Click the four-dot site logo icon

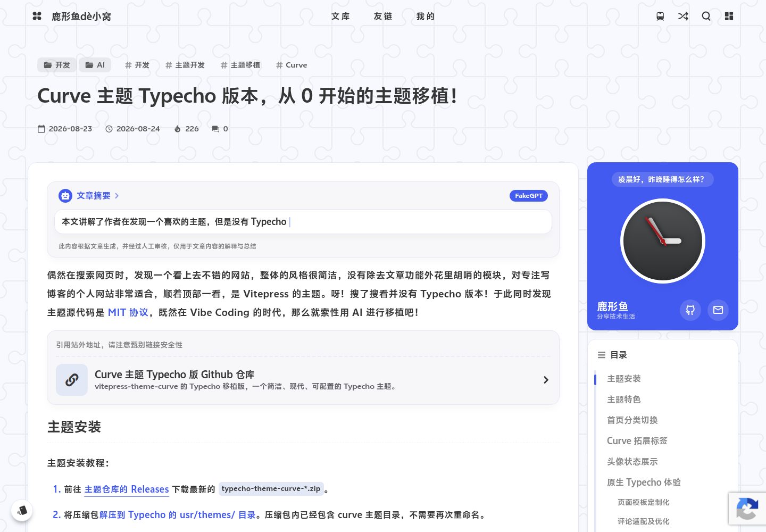(37, 16)
